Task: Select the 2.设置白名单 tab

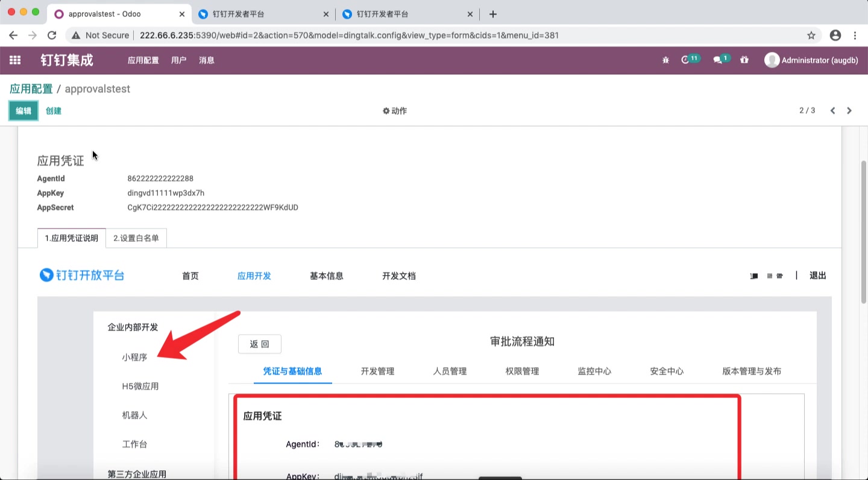Action: (136, 238)
